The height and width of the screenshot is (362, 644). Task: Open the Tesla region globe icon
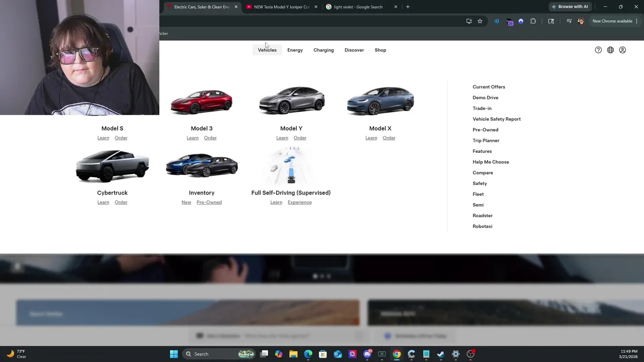[610, 50]
